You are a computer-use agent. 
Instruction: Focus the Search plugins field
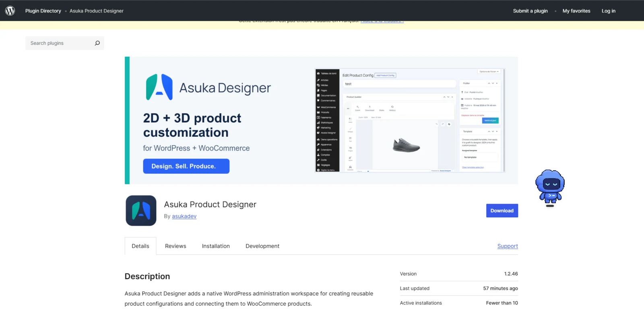(64, 43)
